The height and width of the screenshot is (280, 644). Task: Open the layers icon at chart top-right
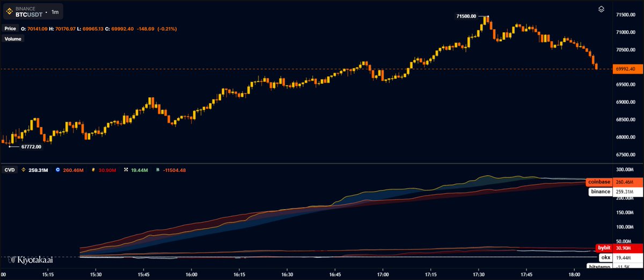point(602,9)
